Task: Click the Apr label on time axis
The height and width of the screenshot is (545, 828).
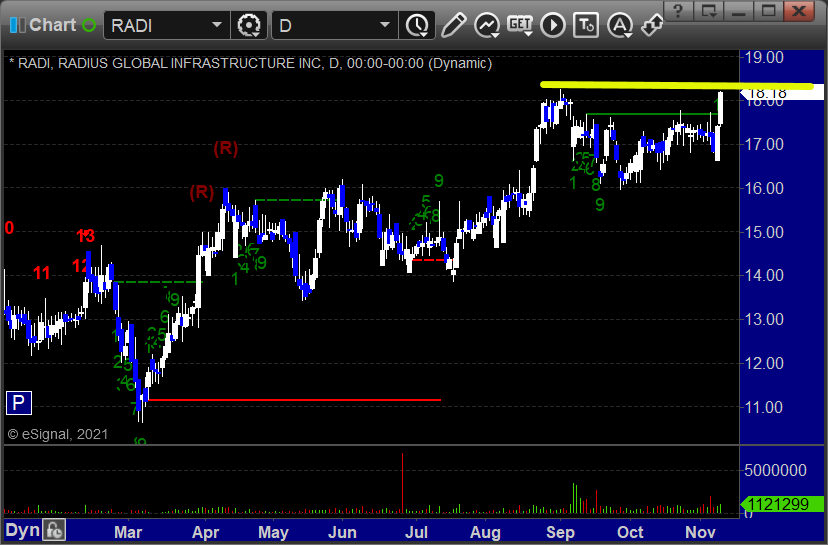Action: click(x=205, y=532)
